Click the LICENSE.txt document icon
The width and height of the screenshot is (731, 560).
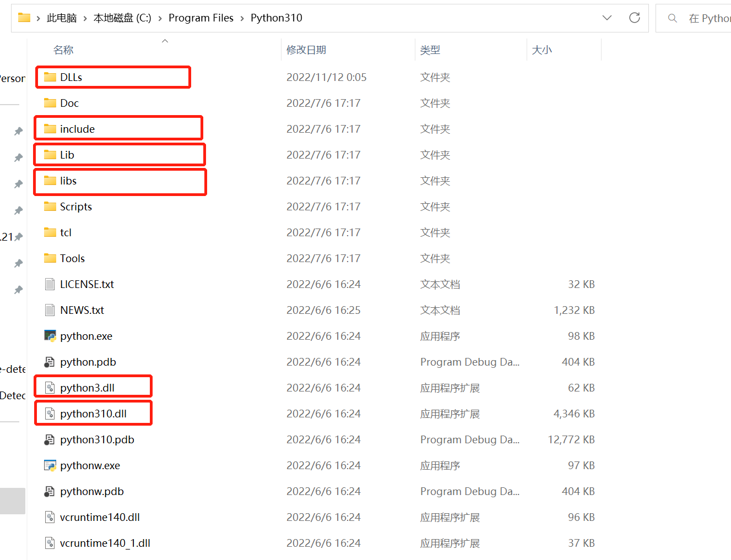50,284
